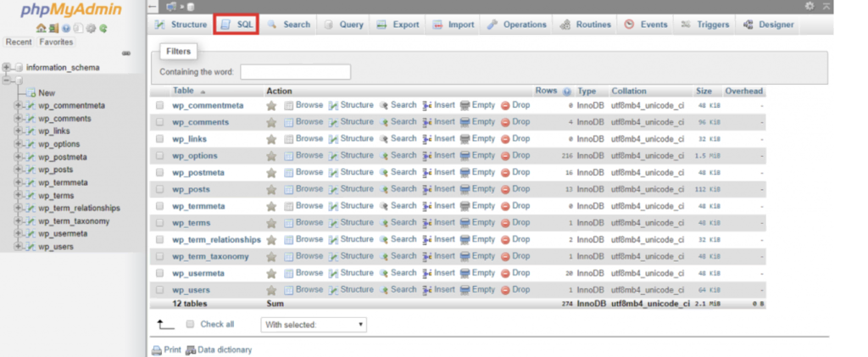Open the With selected dropdown

tap(314, 325)
